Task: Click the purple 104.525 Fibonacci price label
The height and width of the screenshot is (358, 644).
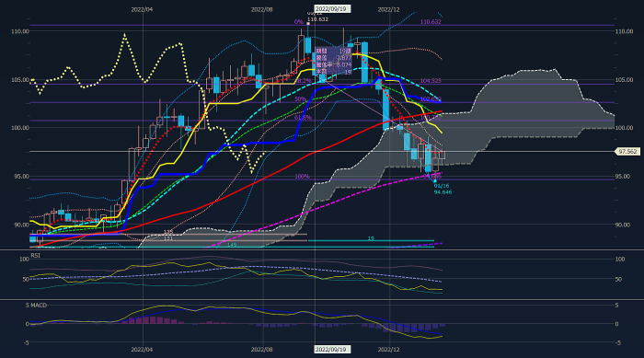Action: point(431,81)
